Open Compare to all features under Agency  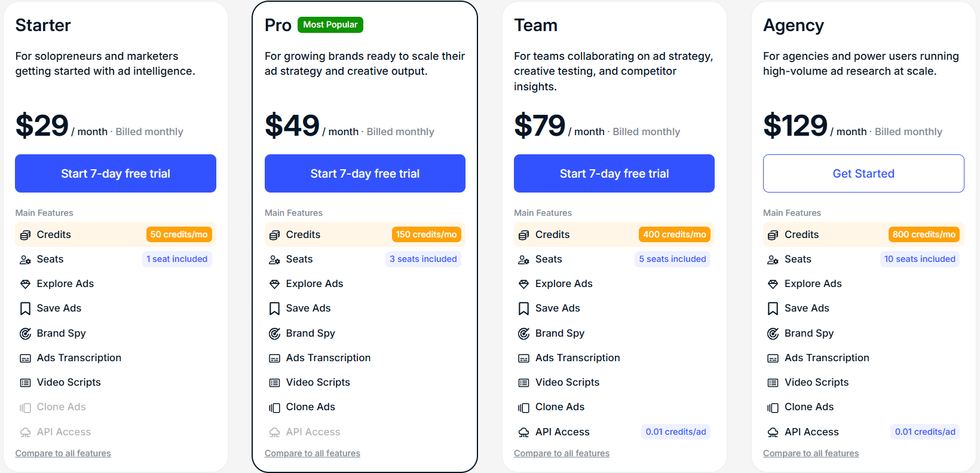pyautogui.click(x=810, y=453)
